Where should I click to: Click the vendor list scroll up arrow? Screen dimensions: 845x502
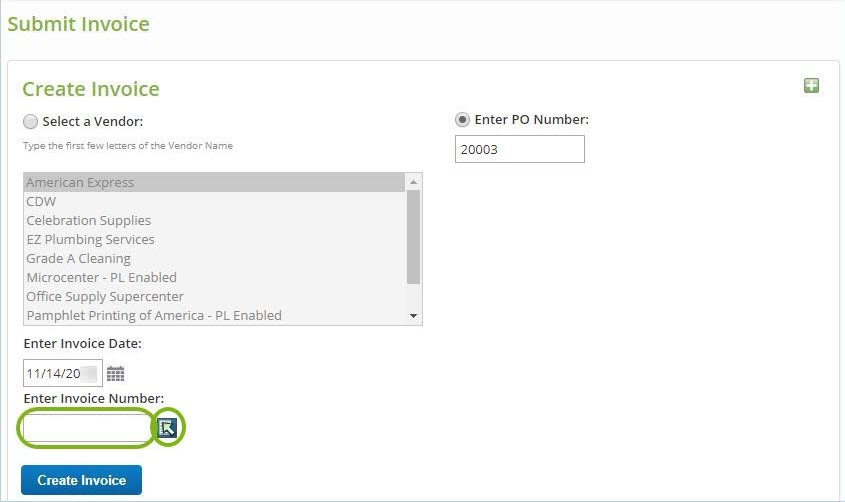pos(413,182)
